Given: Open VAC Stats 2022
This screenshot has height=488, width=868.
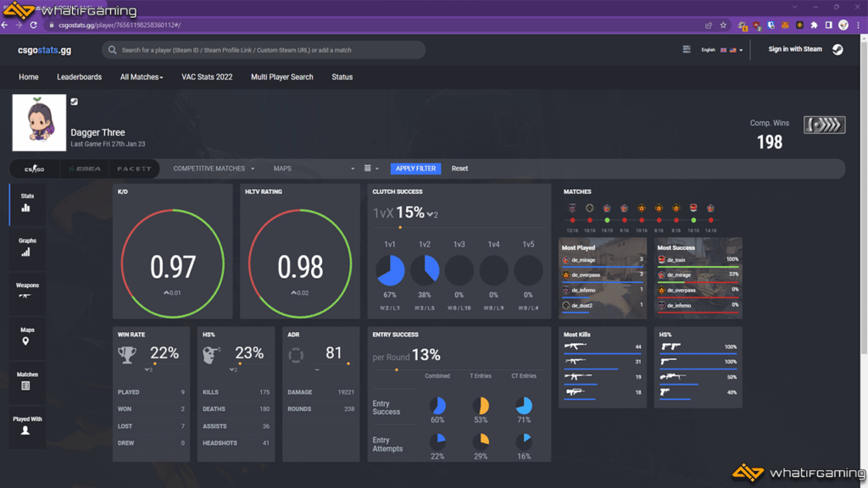Looking at the screenshot, I should (x=207, y=77).
